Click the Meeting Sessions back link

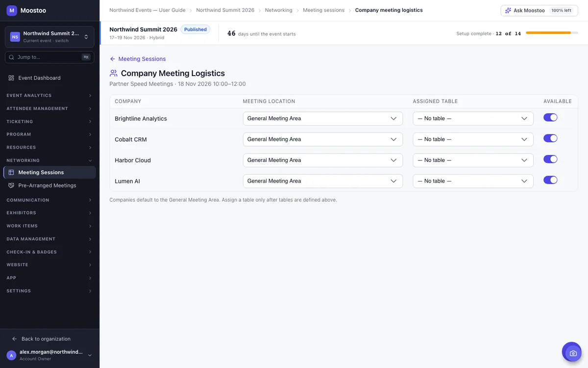point(138,59)
